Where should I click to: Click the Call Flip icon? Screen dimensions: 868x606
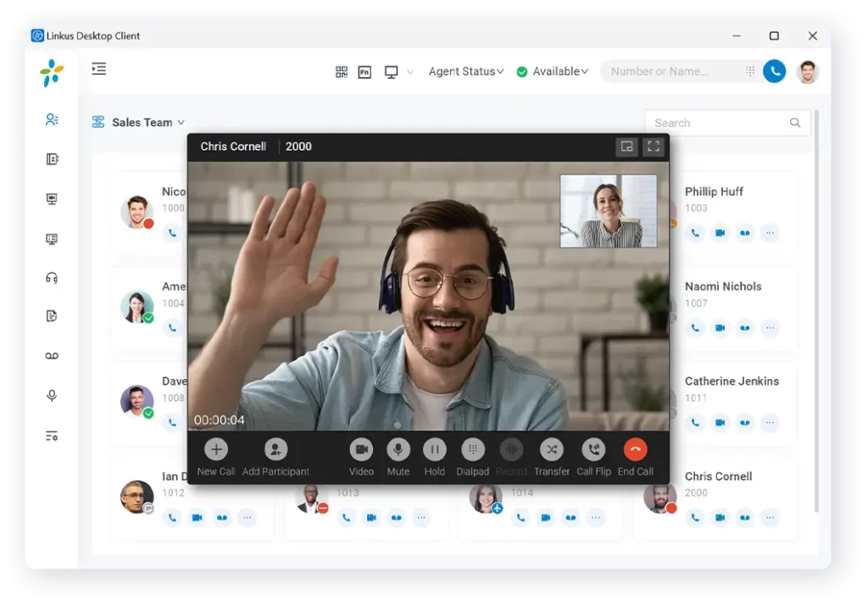[593, 450]
